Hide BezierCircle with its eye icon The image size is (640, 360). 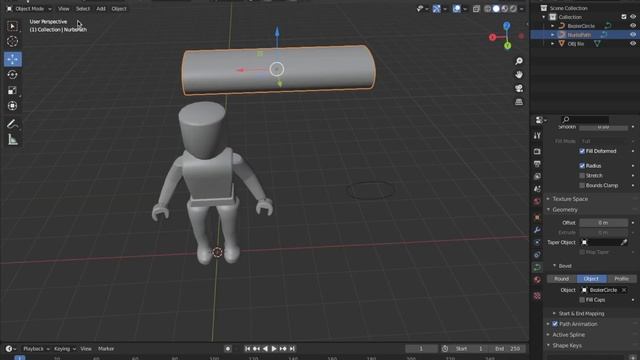point(633,26)
